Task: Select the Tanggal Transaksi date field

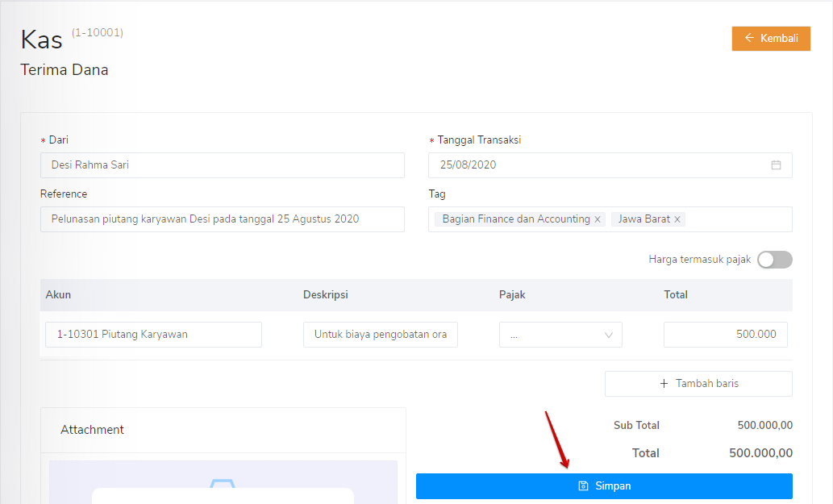Action: (610, 165)
